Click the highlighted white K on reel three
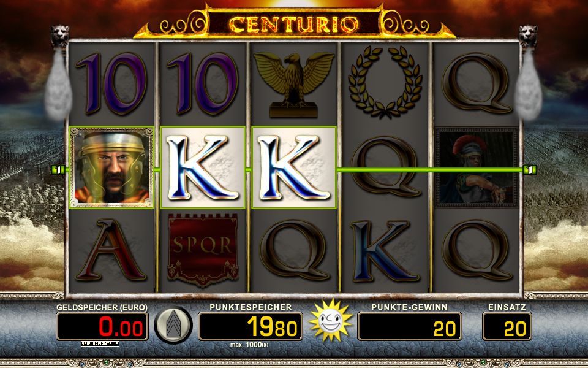Image resolution: width=588 pixels, height=368 pixels. click(x=294, y=167)
